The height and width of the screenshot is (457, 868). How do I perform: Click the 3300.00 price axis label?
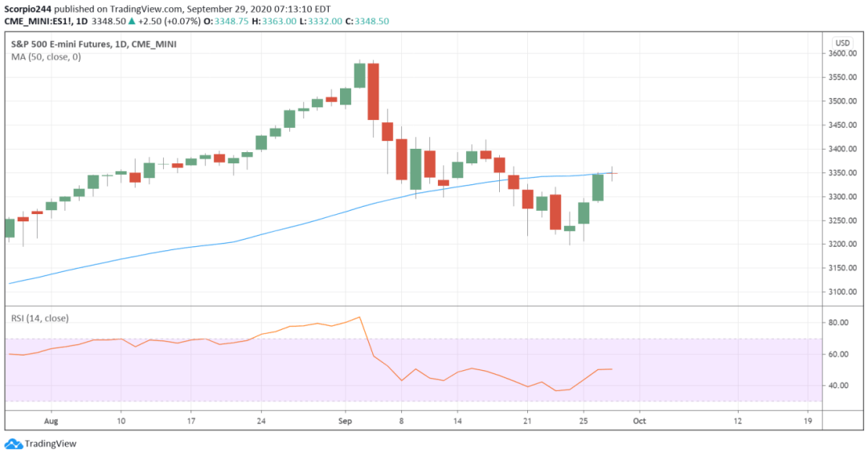point(842,196)
